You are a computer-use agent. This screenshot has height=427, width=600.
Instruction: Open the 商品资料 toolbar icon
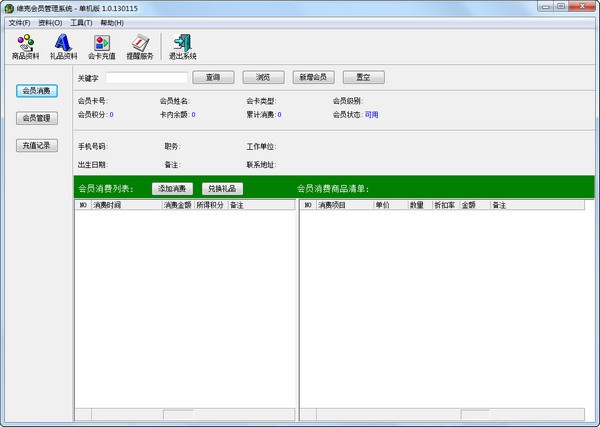click(x=26, y=45)
